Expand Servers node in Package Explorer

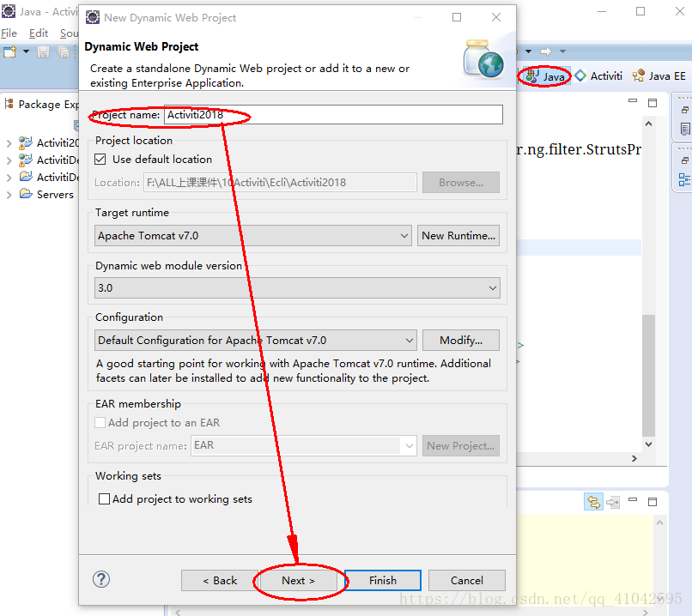[x=9, y=195]
